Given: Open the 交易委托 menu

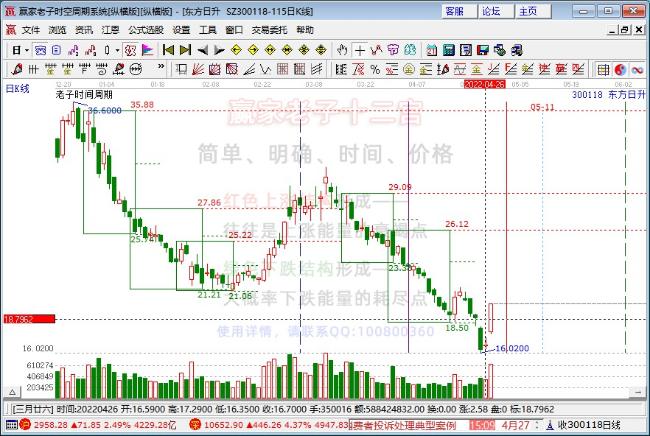Looking at the screenshot, I should [269, 30].
